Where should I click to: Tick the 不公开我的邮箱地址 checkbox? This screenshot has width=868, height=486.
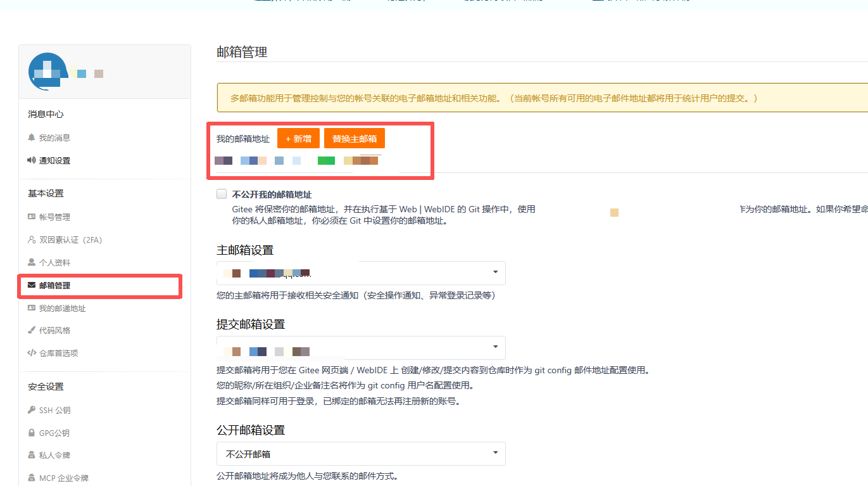pos(222,194)
